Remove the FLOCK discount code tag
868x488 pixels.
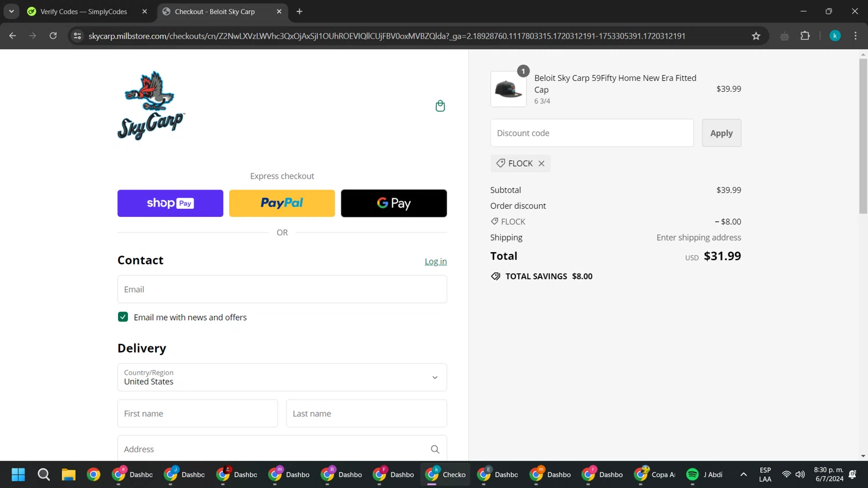coord(542,164)
